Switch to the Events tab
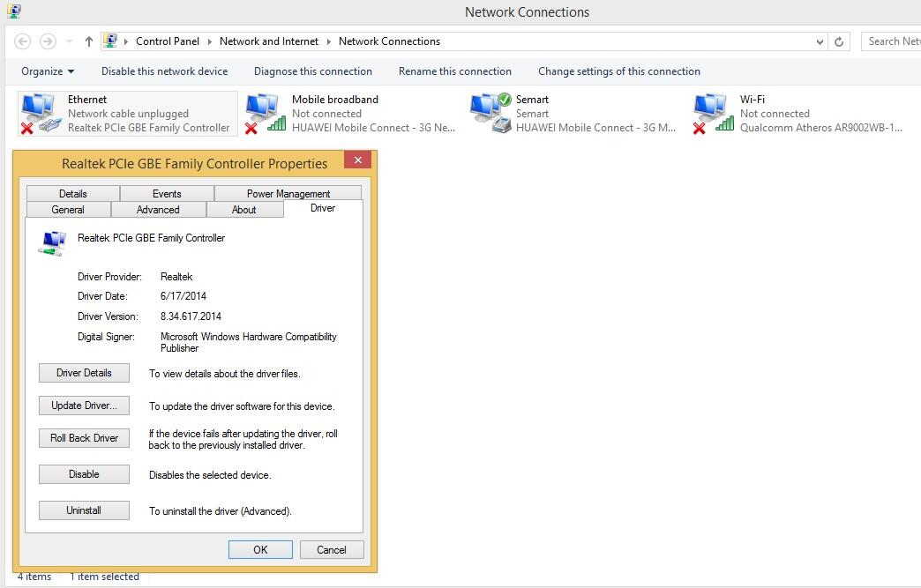The width and height of the screenshot is (921, 588). [167, 193]
